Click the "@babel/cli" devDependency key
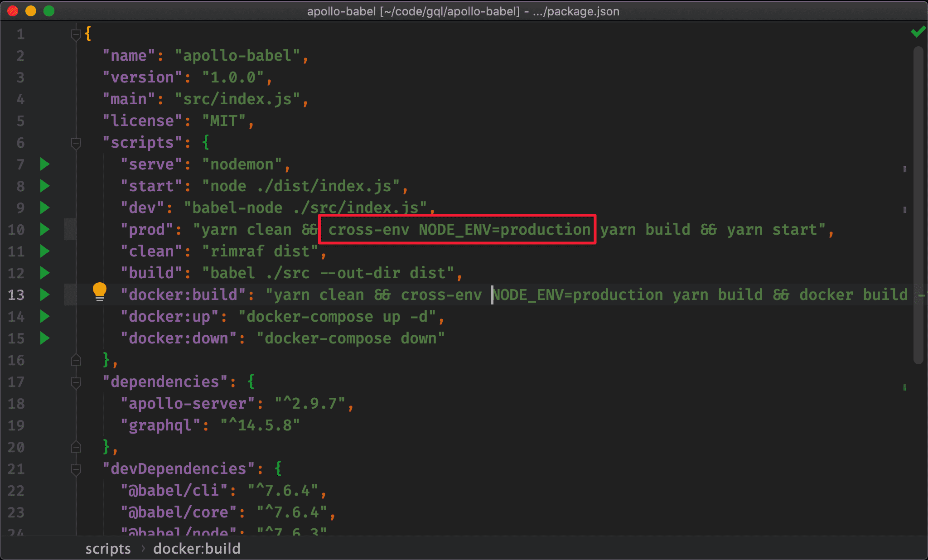Viewport: 928px width, 560px height. point(174,491)
